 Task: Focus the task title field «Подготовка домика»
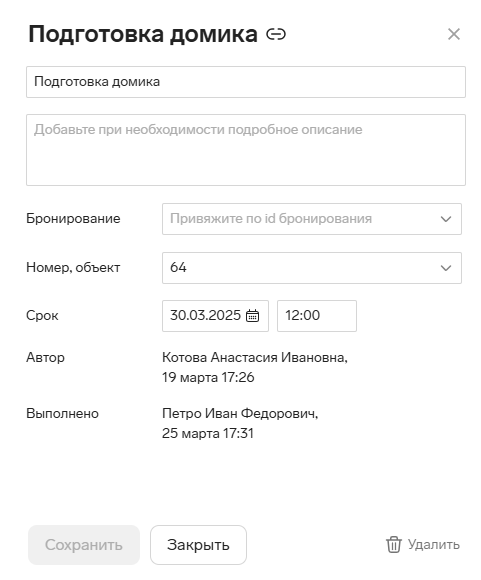(246, 82)
